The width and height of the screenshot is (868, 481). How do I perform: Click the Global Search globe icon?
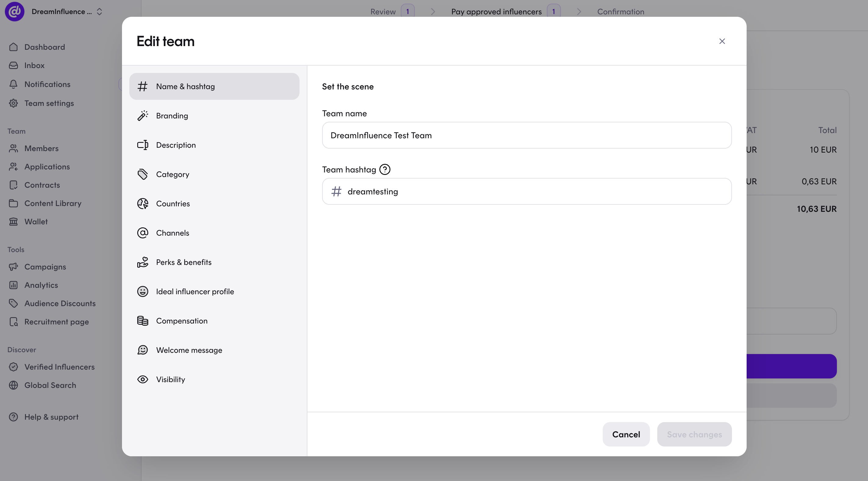point(13,385)
